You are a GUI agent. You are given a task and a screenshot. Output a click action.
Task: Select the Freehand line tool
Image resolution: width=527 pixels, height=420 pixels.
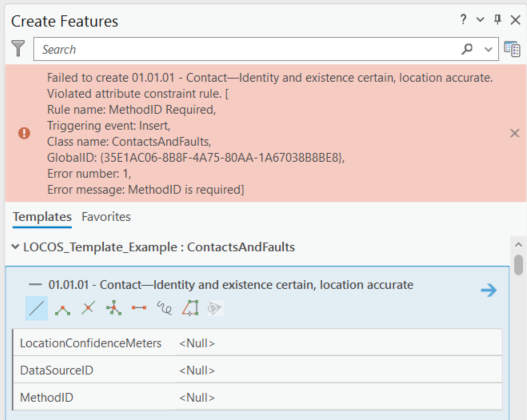click(x=164, y=308)
